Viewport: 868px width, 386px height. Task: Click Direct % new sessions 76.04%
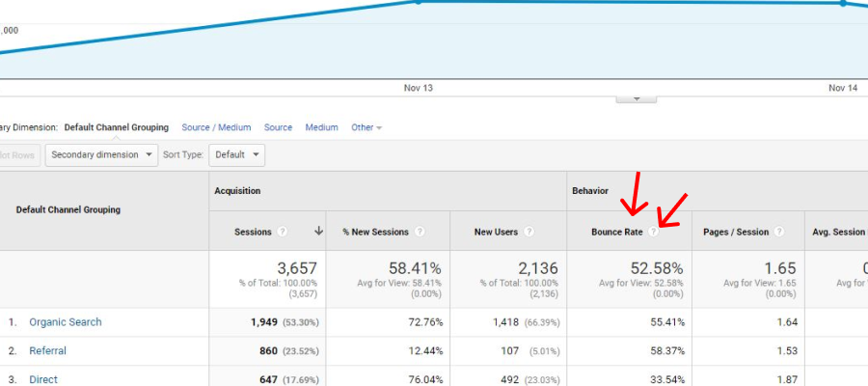[x=424, y=379]
